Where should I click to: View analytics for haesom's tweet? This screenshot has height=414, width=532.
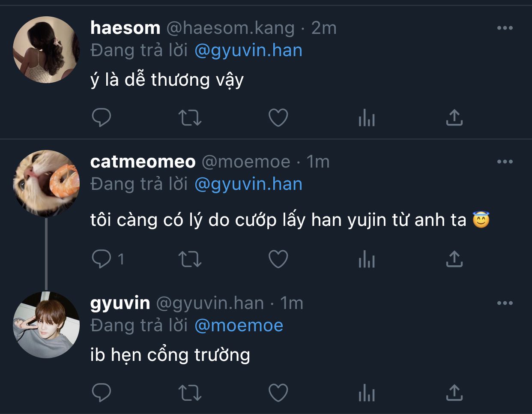pyautogui.click(x=367, y=117)
